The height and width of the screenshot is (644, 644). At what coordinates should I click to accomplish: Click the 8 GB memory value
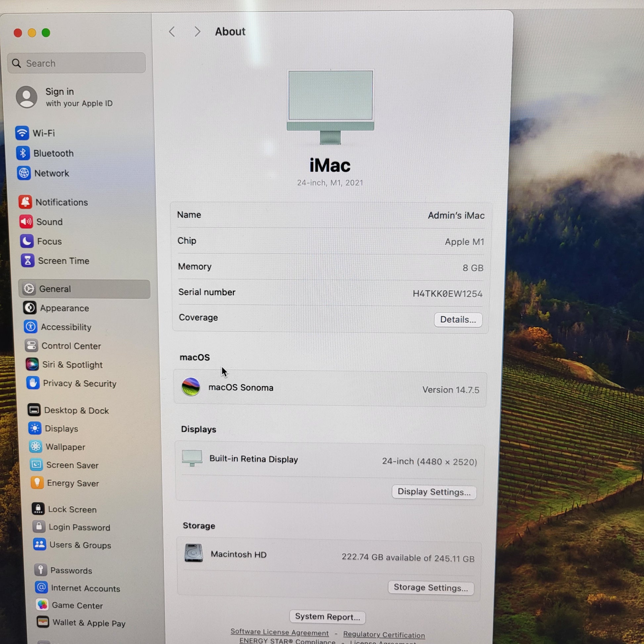click(473, 268)
